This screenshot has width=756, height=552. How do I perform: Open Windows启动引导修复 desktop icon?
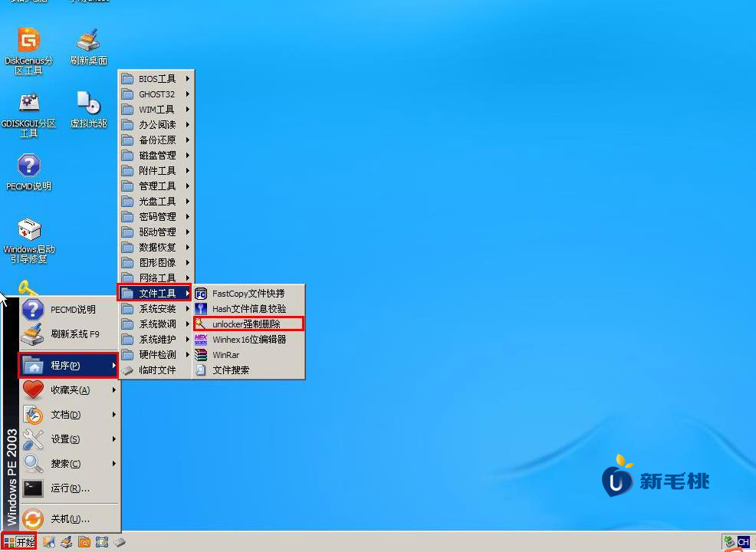tap(29, 230)
